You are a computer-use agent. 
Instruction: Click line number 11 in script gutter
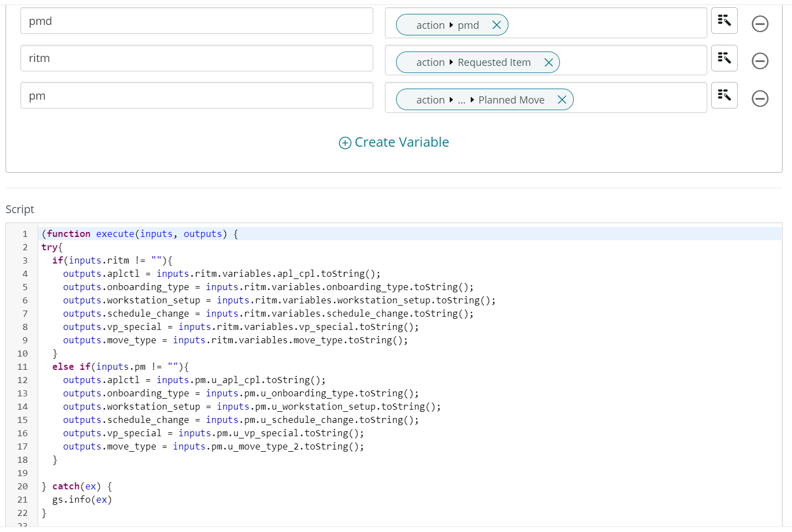point(22,366)
